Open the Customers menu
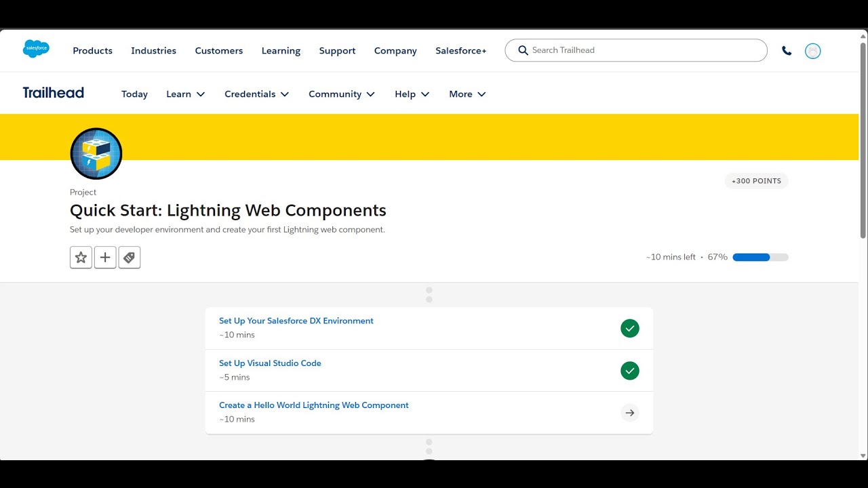Image resolution: width=868 pixels, height=488 pixels. pyautogui.click(x=219, y=51)
